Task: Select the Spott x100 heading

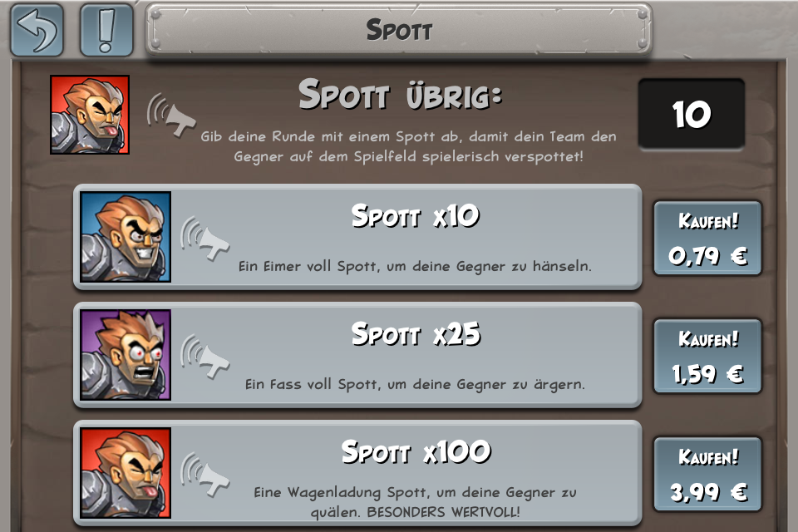Action: (x=416, y=452)
